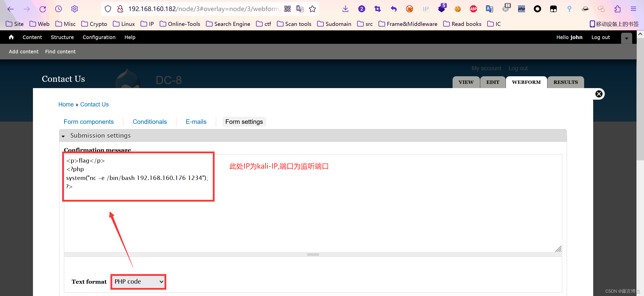
Task: Open the E-mails sub-tab
Action: [196, 122]
